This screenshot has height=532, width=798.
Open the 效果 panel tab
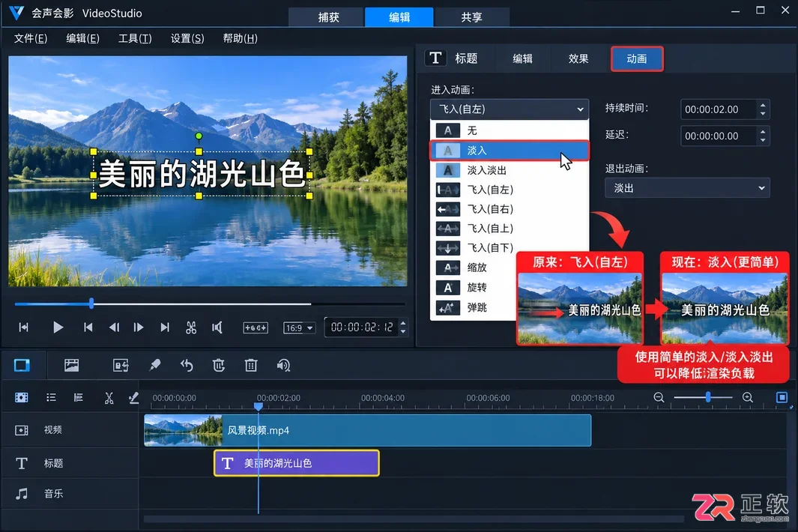578,58
